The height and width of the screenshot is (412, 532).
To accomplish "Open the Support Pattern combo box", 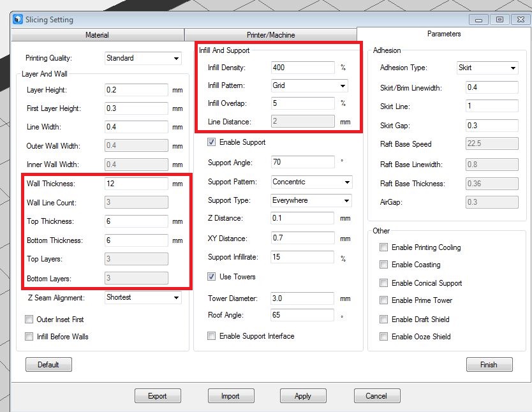I will pos(311,182).
